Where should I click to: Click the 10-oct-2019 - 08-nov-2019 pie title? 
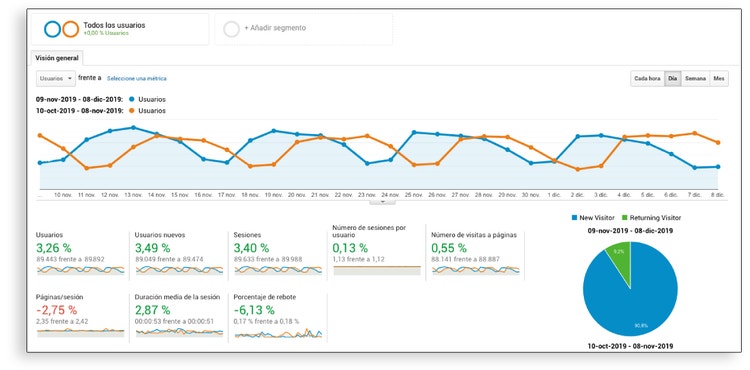[x=630, y=346]
